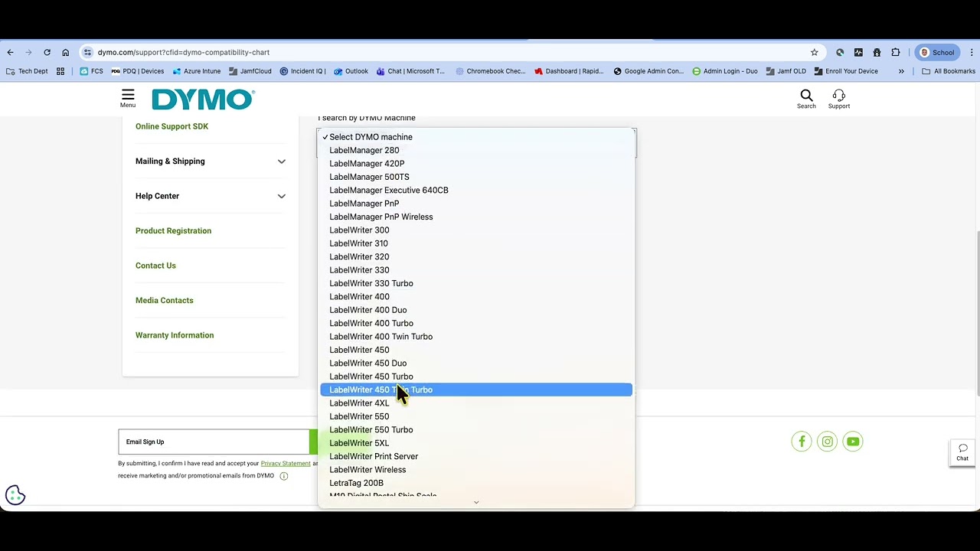Open the Enroll Your Device bookmark
980x551 pixels.
coord(846,71)
